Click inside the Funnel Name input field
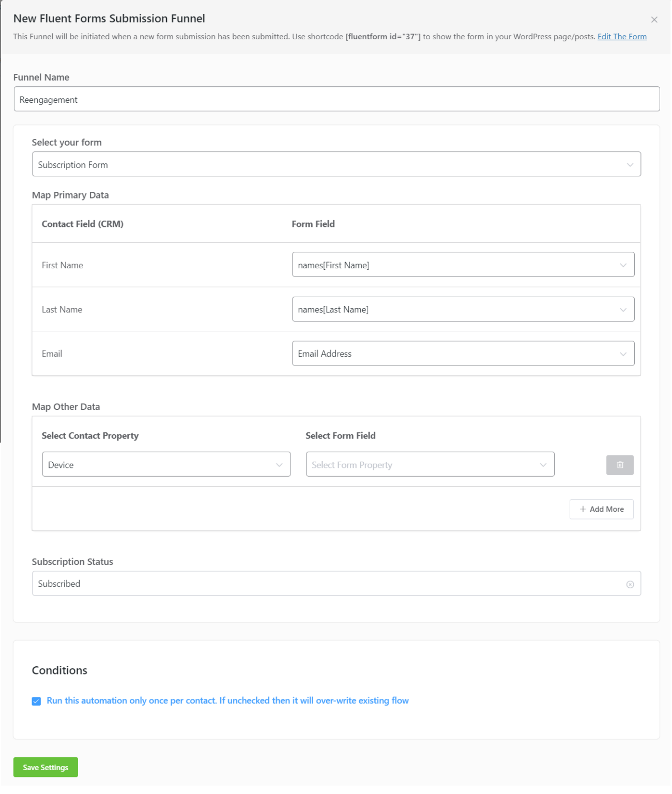Viewport: 672px width, 794px height. click(336, 99)
